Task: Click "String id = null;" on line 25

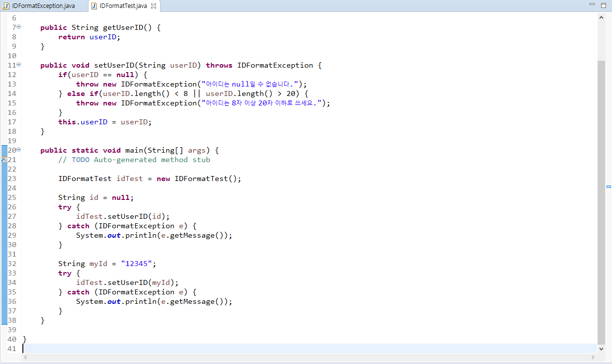Action: click(96, 197)
